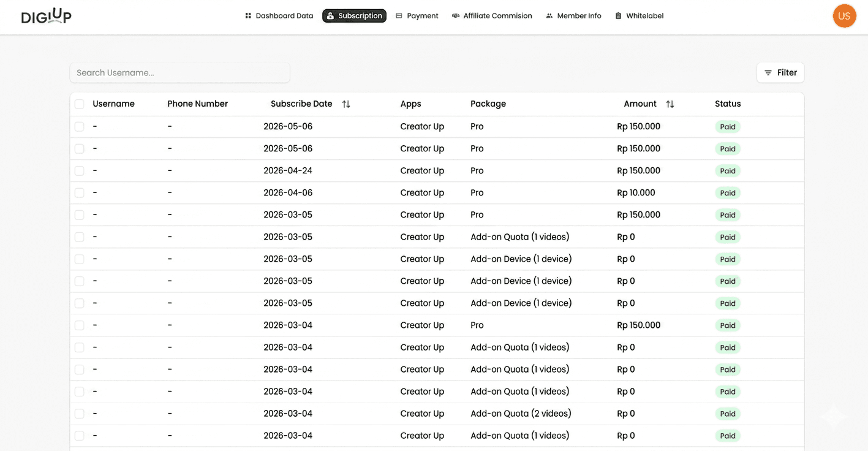Screen dimensions: 868x451
Task: Open the Filter button
Action: (x=780, y=73)
